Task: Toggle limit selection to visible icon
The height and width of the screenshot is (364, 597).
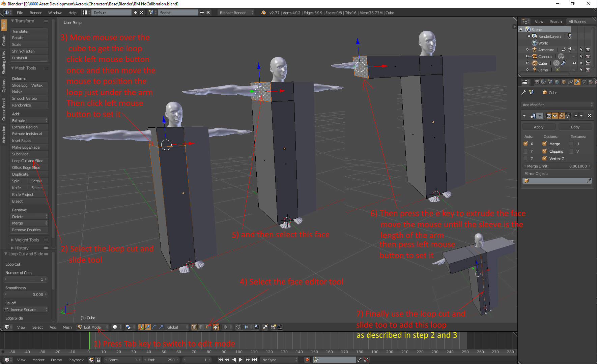Action: pyautogui.click(x=216, y=327)
